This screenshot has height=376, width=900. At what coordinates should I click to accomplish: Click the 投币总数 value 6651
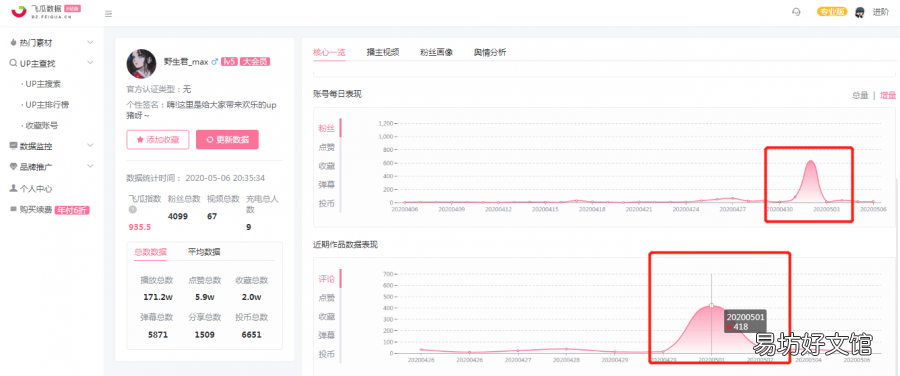point(251,334)
